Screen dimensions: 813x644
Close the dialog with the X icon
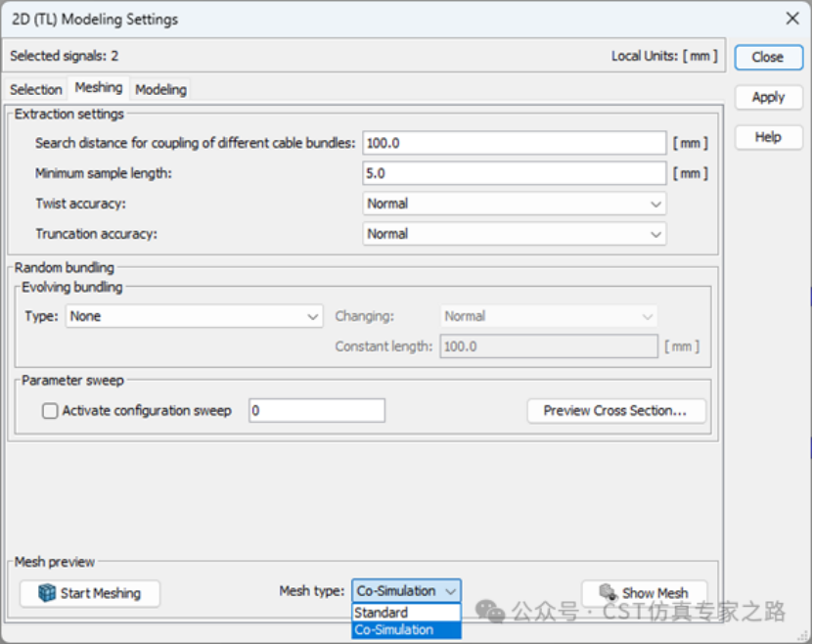coord(792,19)
